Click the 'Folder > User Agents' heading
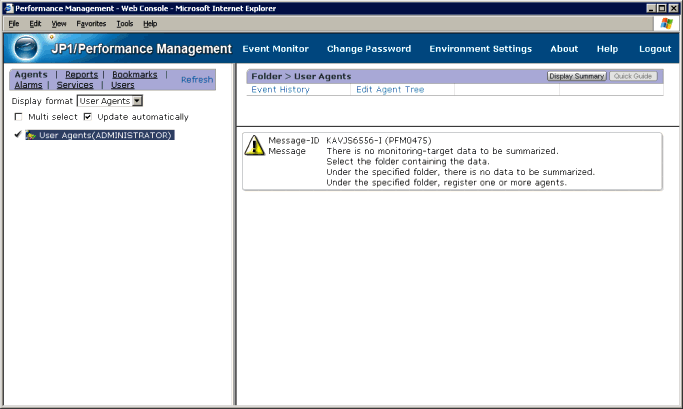Image resolution: width=683 pixels, height=409 pixels. pyautogui.click(x=301, y=76)
